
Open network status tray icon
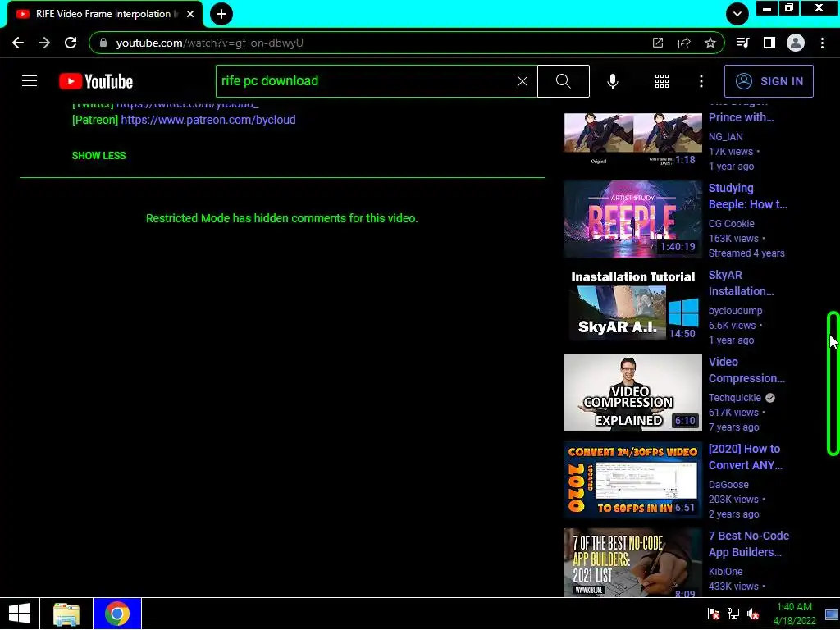coord(733,614)
